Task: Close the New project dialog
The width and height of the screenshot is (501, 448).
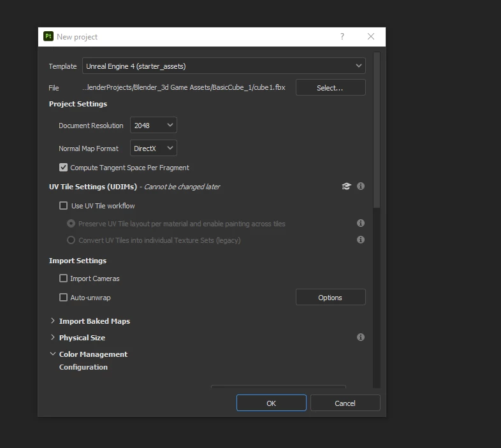Action: point(371,36)
